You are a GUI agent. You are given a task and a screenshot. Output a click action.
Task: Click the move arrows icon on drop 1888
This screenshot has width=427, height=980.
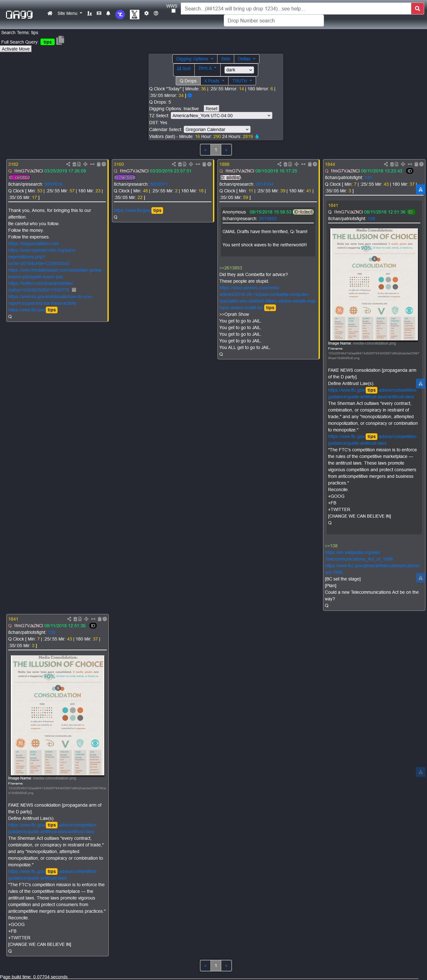(x=296, y=164)
